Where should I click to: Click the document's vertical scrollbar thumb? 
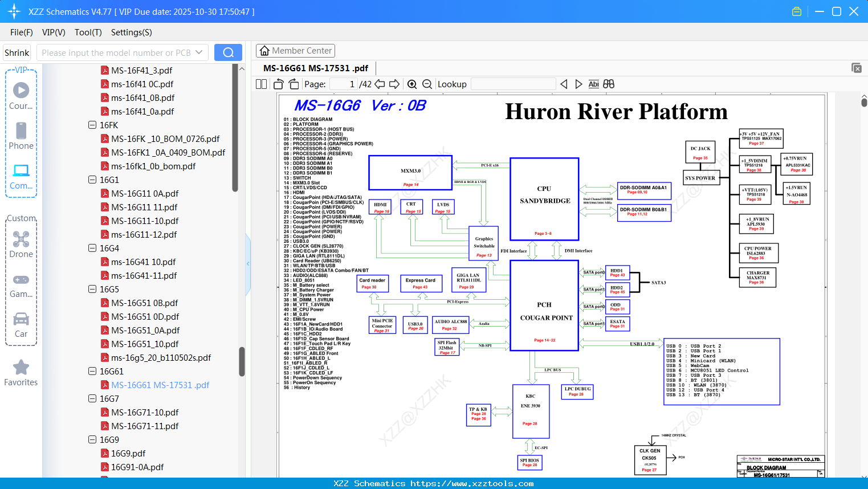864,102
